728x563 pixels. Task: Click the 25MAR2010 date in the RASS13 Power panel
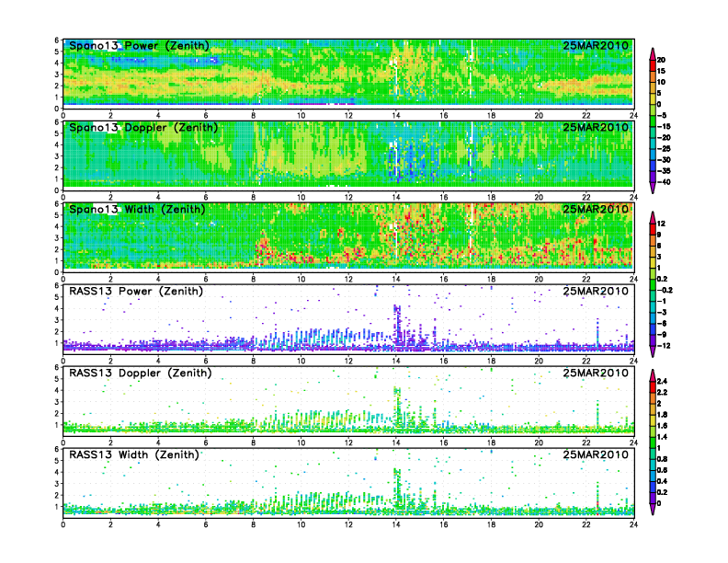596,291
